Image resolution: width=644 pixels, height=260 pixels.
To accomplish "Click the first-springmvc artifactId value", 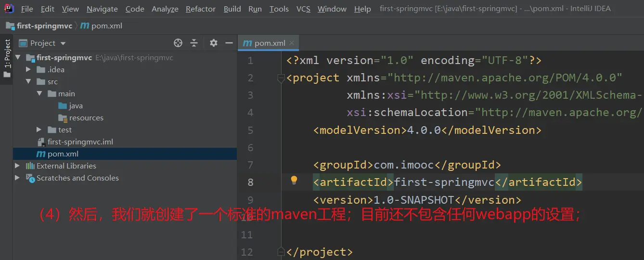I will [x=444, y=182].
